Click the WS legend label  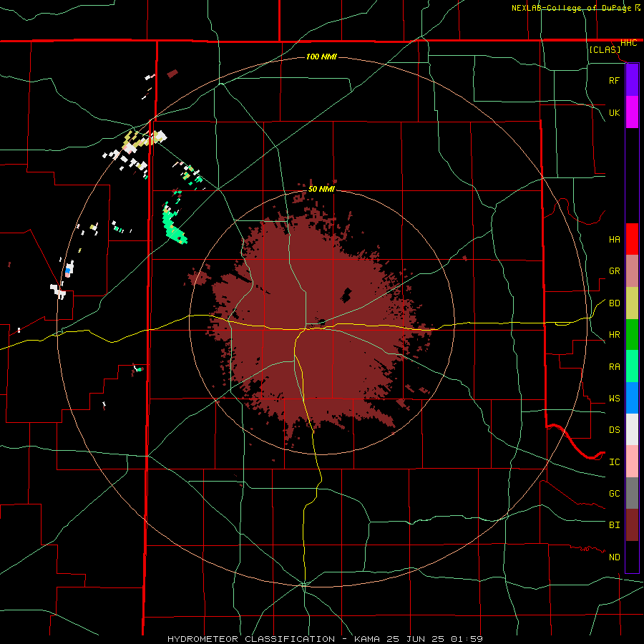coord(614,398)
